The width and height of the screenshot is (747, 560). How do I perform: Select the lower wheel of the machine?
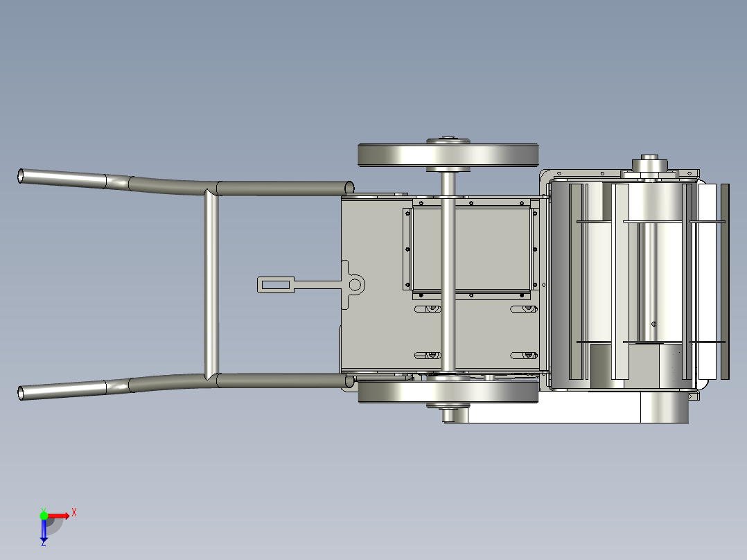pyautogui.click(x=448, y=392)
